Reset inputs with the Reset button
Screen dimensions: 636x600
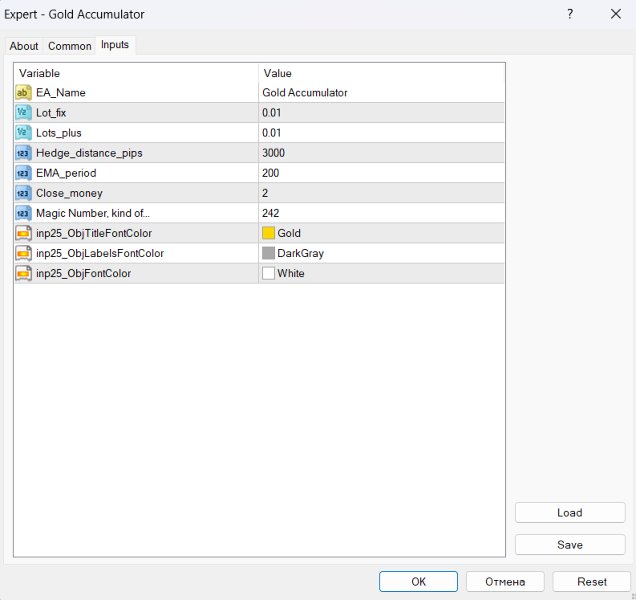[591, 582]
